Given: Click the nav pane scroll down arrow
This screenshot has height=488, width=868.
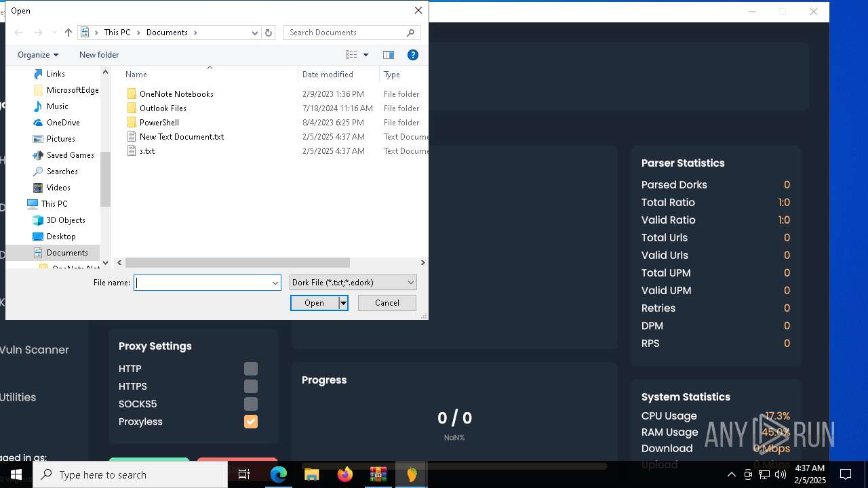Looking at the screenshot, I should coord(105,263).
